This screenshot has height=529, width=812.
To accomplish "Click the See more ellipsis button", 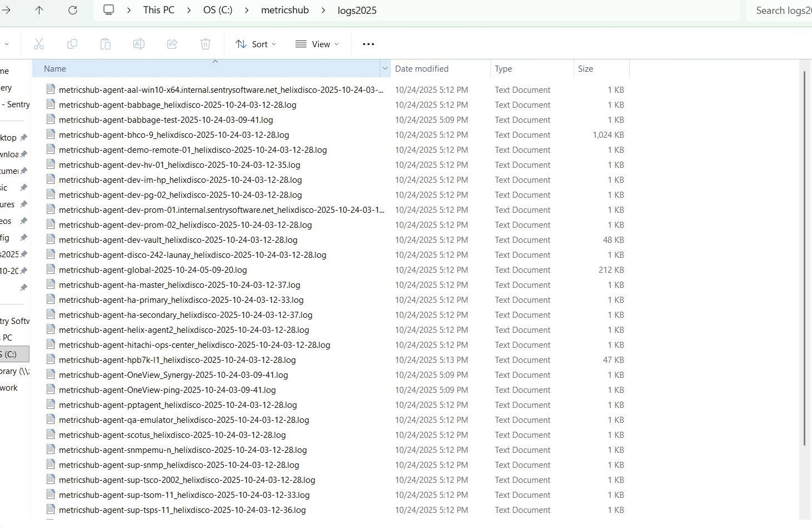I will [x=368, y=43].
